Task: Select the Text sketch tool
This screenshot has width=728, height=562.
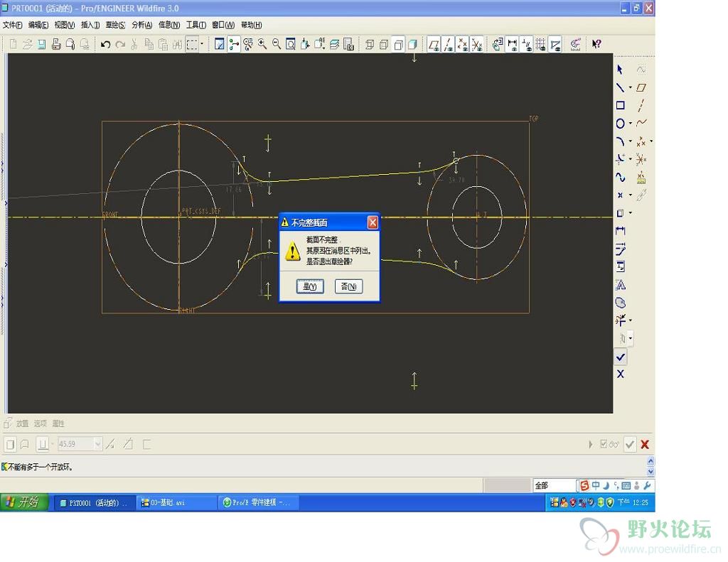Action: tap(620, 284)
